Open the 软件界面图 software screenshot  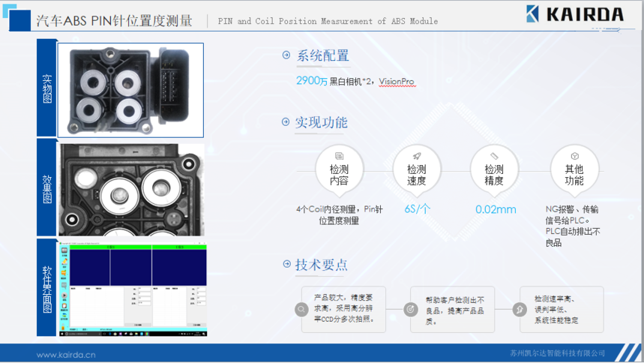[x=133, y=289]
